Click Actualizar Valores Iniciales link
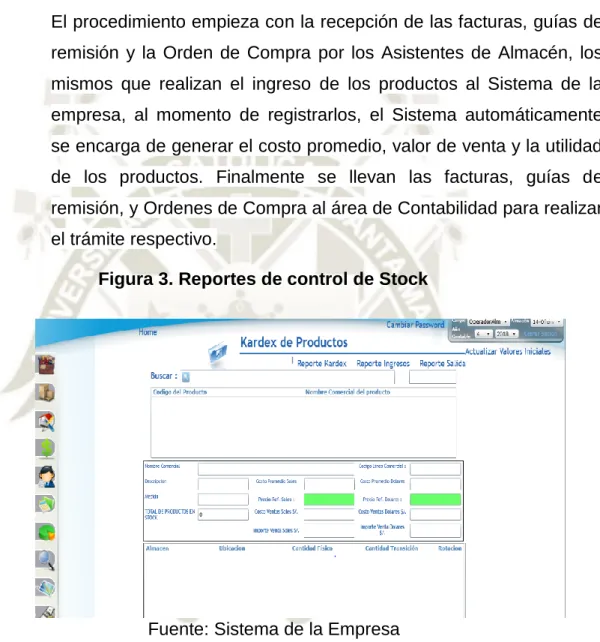Viewport: 600px width, 642px height. point(508,351)
